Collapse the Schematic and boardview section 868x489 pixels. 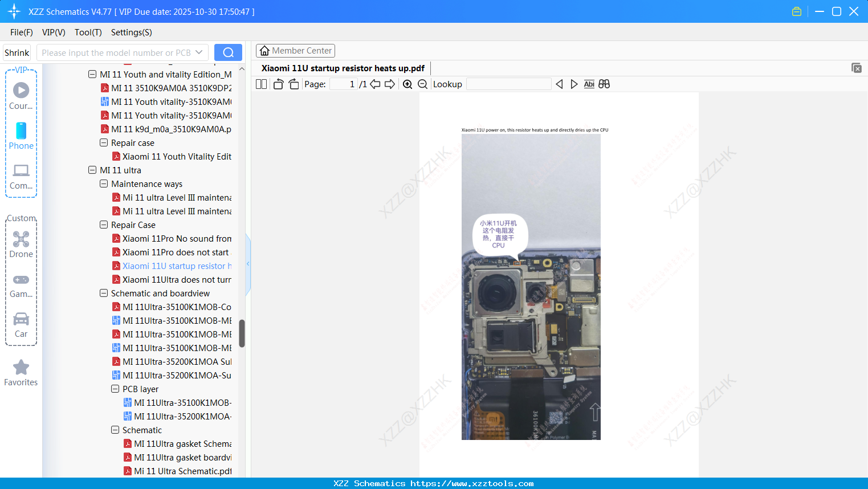[x=104, y=293]
